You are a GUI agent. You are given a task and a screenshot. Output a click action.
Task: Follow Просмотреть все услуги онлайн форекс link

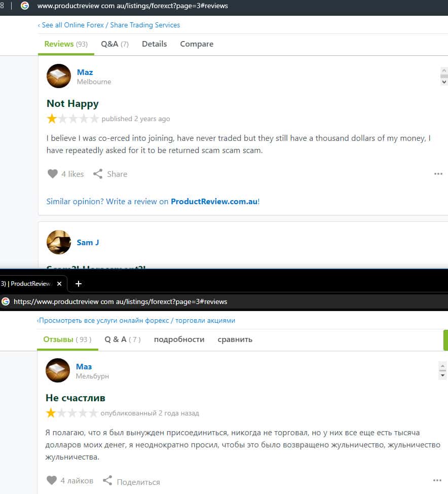click(x=136, y=320)
